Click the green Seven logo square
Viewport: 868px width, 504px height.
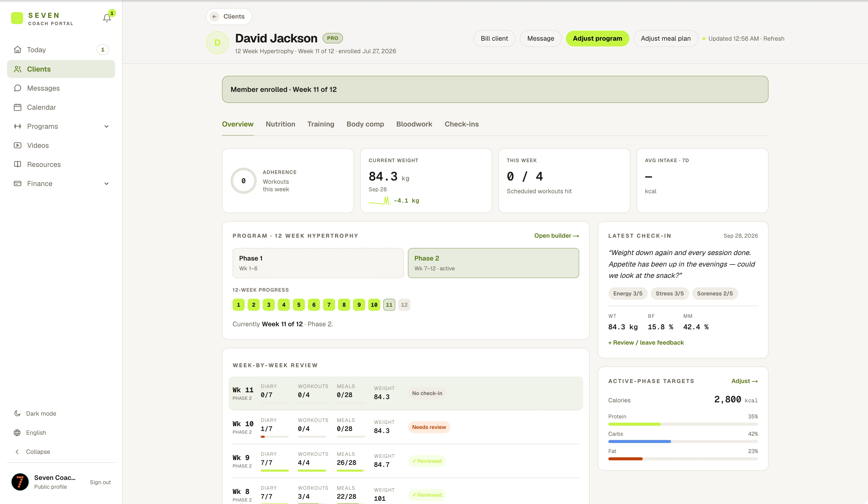tap(17, 18)
